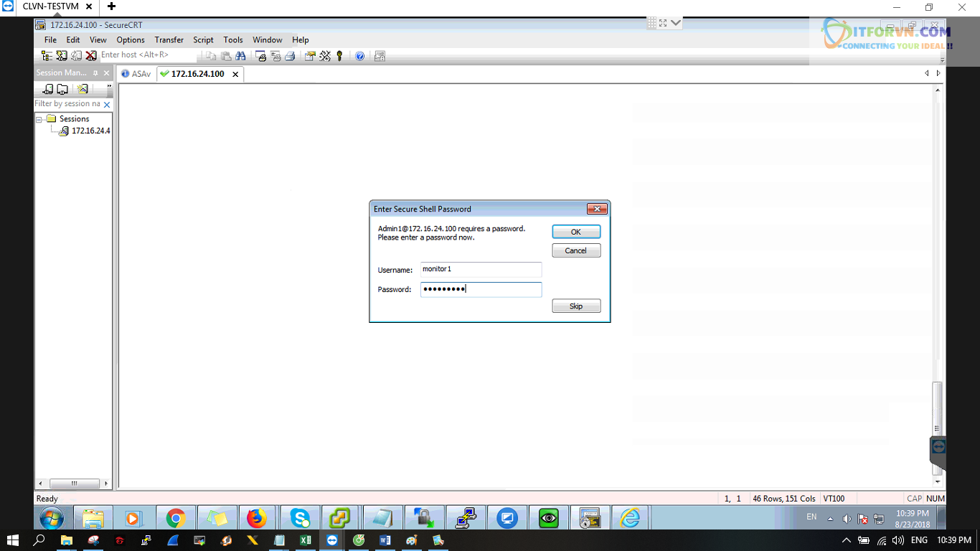Switch to the ASAv tab
This screenshot has height=551, width=980.
[x=136, y=74]
